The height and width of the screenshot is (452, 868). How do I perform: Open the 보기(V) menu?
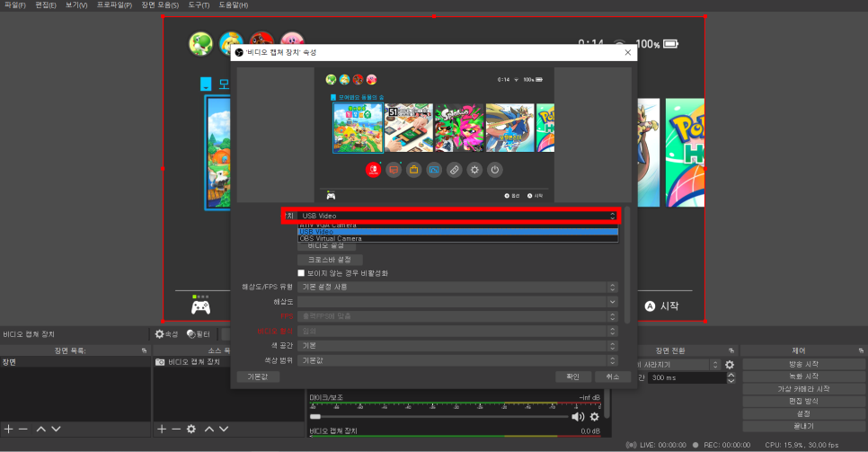tap(76, 5)
